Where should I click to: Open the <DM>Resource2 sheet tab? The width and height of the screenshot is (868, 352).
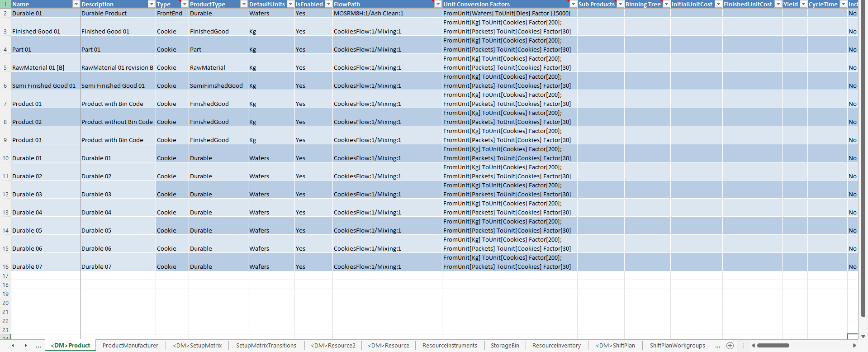point(333,346)
